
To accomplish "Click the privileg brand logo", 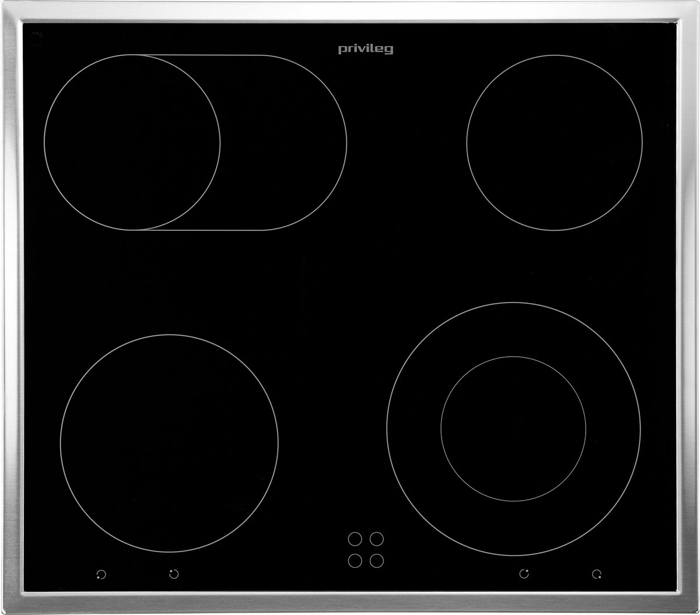I will pos(366,50).
